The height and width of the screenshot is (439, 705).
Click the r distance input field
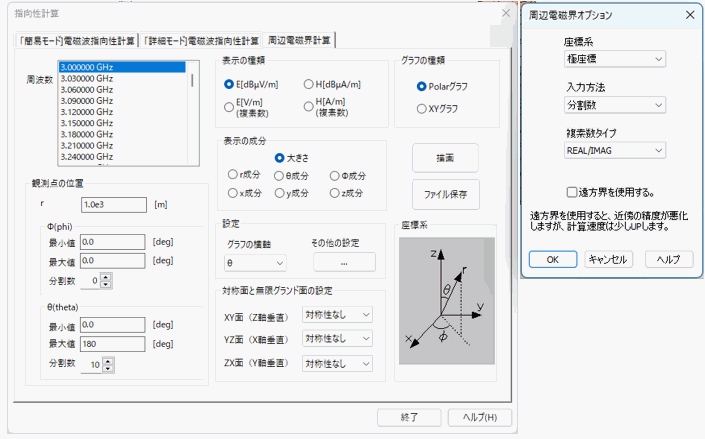coord(114,205)
